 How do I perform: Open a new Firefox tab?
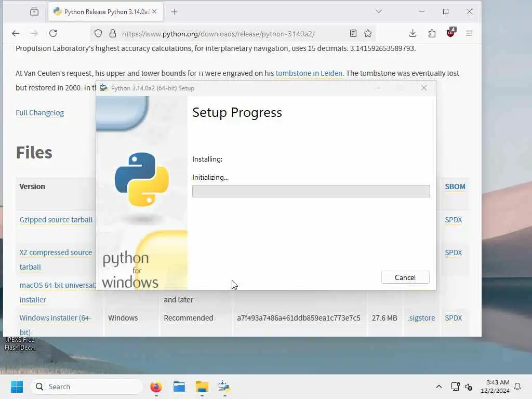coord(175,12)
